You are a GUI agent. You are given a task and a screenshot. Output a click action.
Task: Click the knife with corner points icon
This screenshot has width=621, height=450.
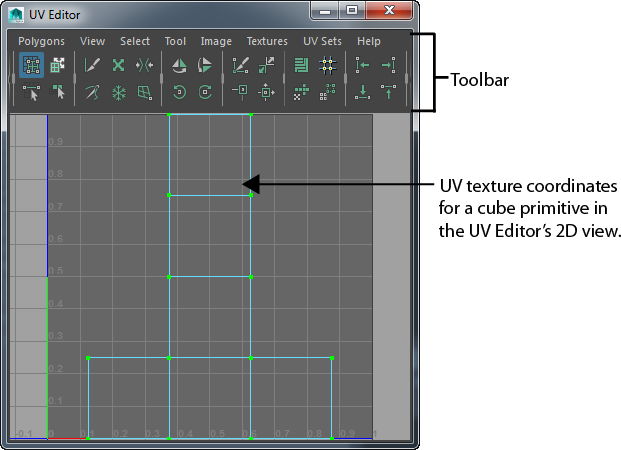(240, 65)
